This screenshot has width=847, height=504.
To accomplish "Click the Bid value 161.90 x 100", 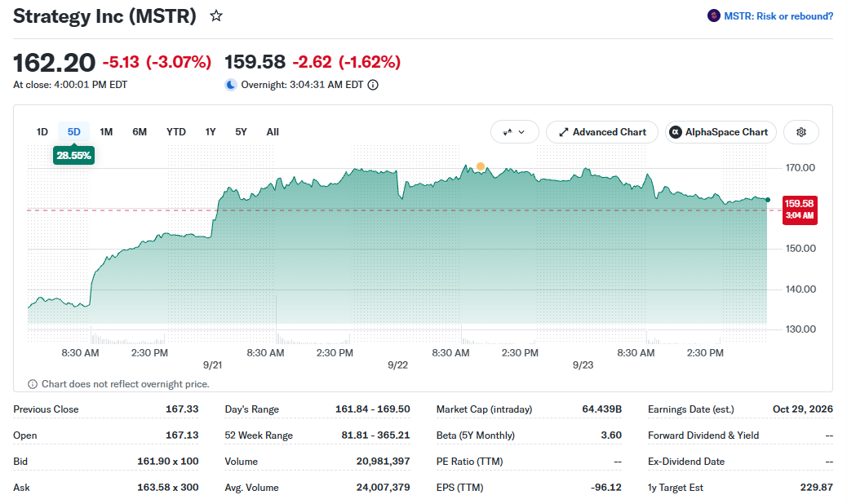I will point(168,462).
